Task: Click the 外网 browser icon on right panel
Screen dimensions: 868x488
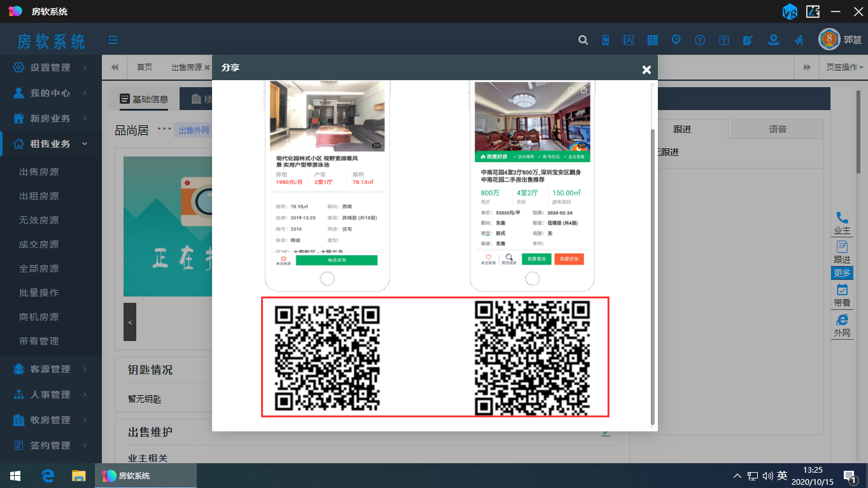Action: 842,325
